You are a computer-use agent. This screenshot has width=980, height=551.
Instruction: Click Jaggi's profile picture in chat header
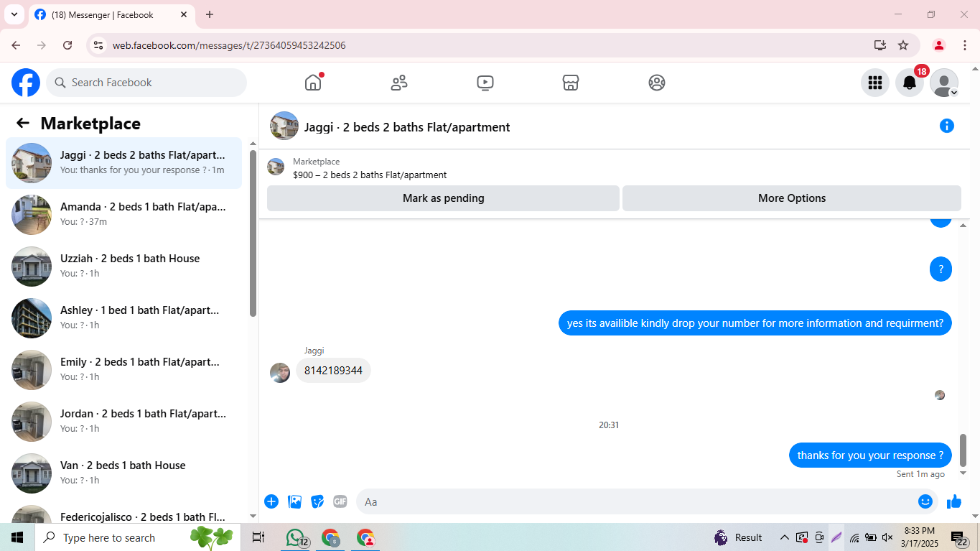(284, 126)
